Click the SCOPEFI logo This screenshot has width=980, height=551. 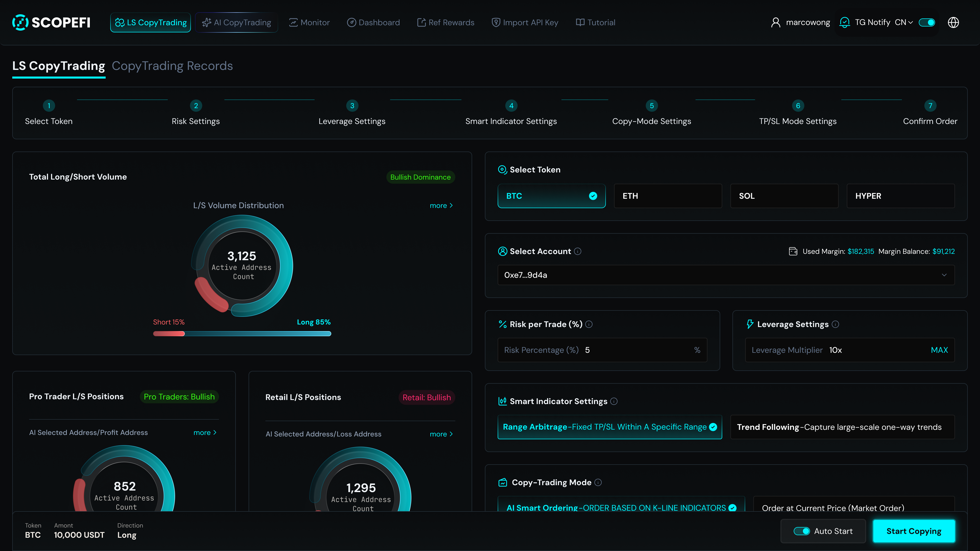51,22
